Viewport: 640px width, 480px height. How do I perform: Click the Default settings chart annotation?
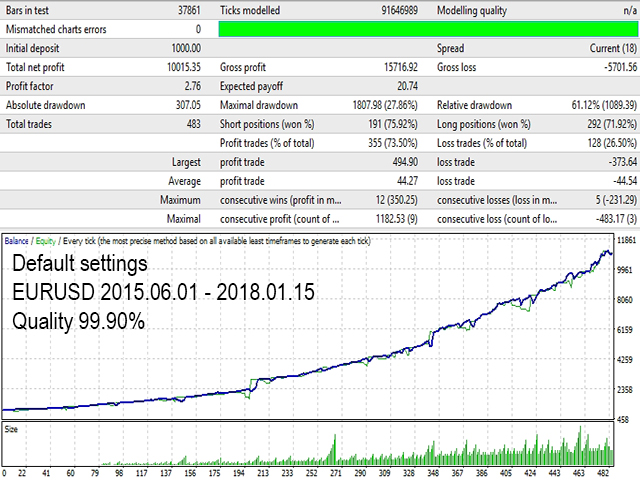pos(80,264)
